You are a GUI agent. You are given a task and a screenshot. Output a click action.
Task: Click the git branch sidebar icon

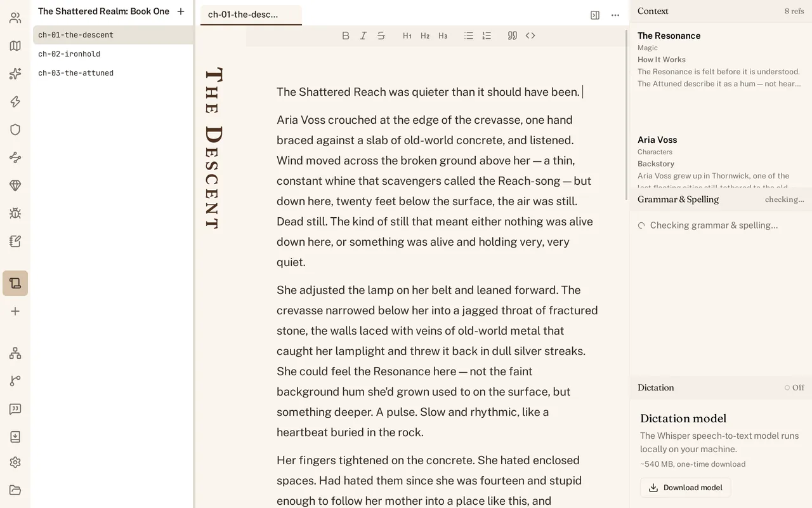15,381
